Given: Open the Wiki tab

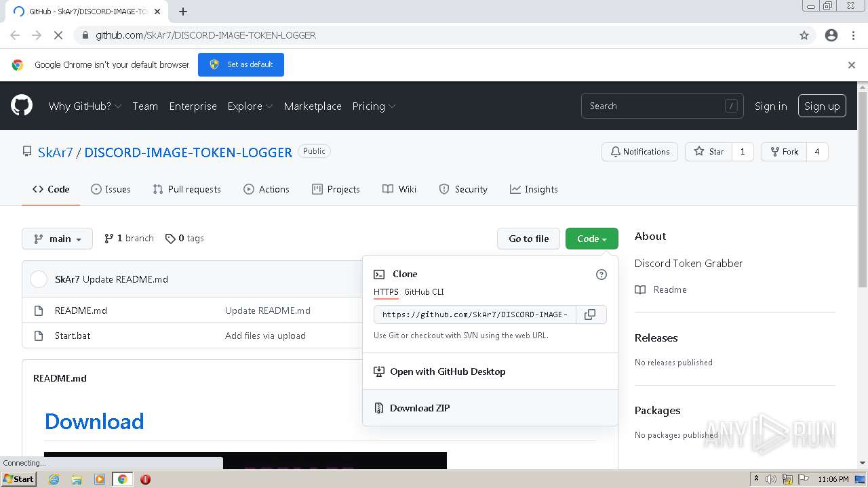Looking at the screenshot, I should tap(399, 189).
